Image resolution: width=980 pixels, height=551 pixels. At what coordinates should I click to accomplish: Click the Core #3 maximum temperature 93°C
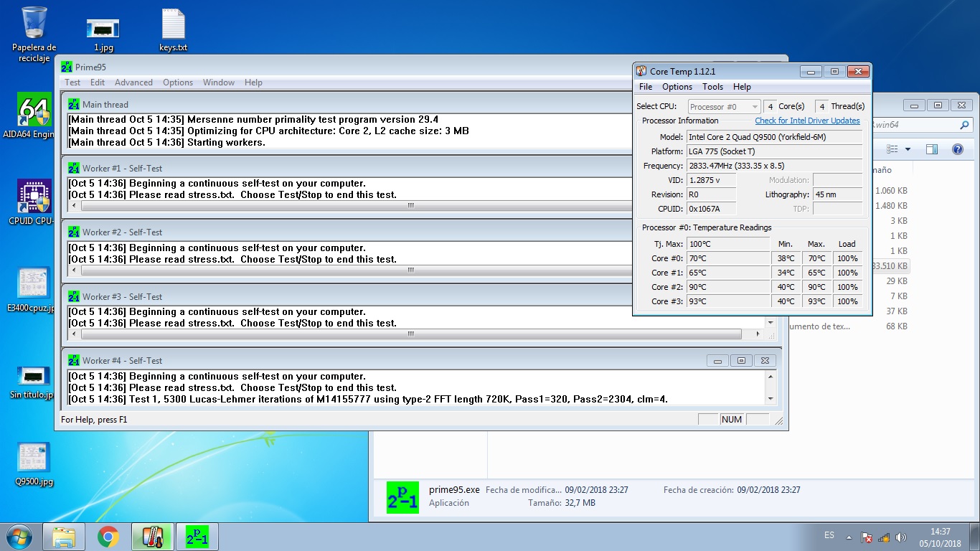(816, 301)
